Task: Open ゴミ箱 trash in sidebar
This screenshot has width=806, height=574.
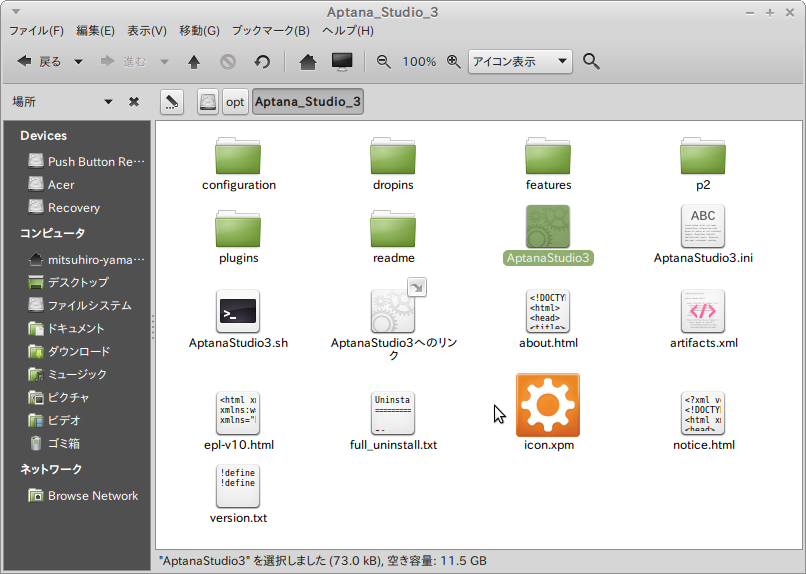Action: click(x=54, y=443)
